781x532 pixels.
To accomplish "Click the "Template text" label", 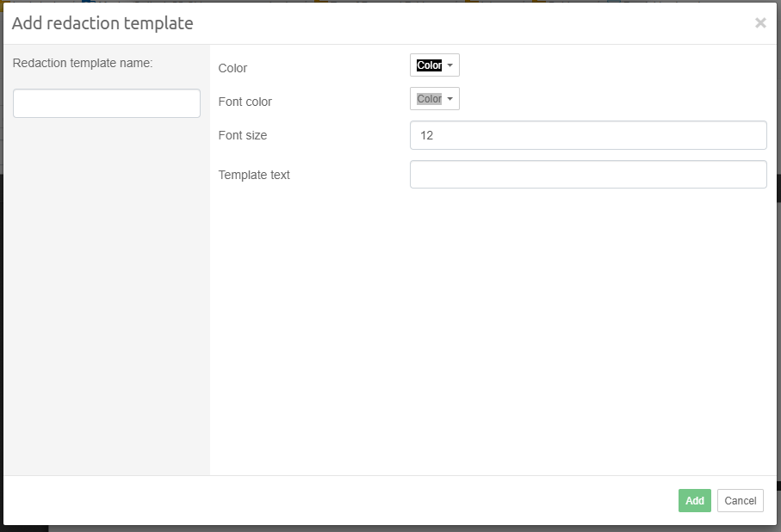I will pos(254,175).
